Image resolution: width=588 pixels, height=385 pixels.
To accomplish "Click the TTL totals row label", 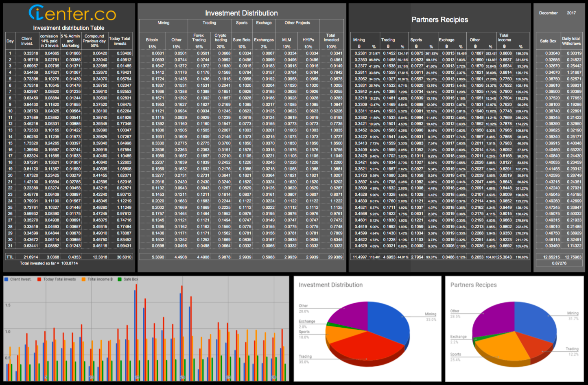I will (x=10, y=257).
